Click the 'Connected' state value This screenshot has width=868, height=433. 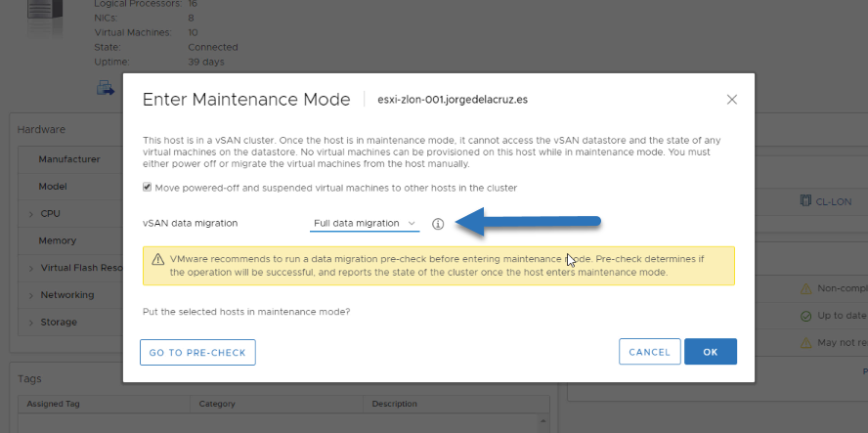(212, 47)
